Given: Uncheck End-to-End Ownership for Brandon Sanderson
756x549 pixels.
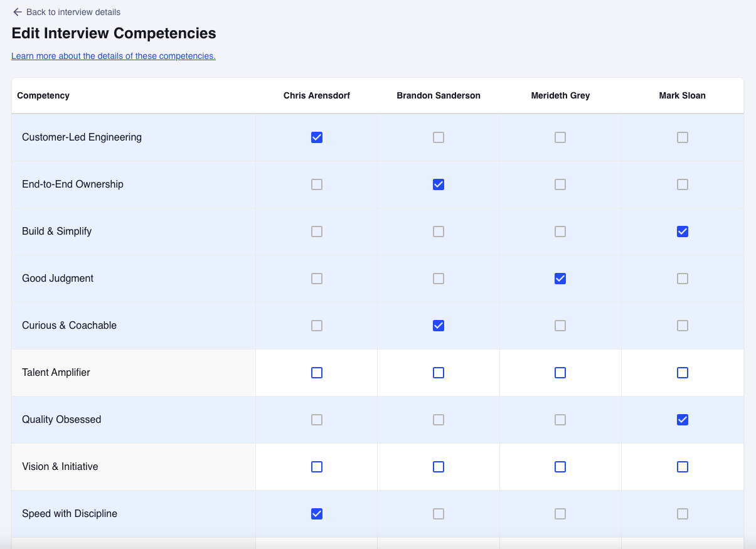Looking at the screenshot, I should (x=438, y=184).
